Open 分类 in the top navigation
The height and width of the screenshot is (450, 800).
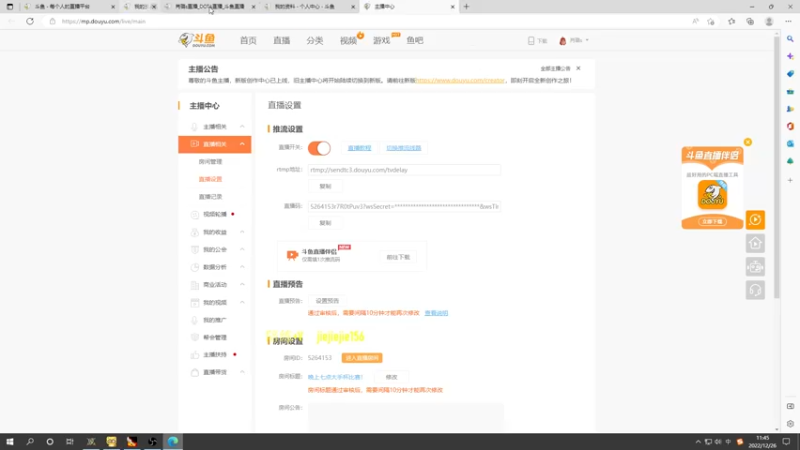[x=315, y=40]
